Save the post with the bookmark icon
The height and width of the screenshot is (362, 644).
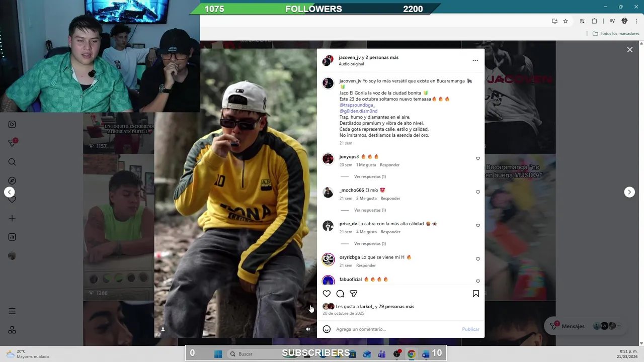[x=476, y=294]
